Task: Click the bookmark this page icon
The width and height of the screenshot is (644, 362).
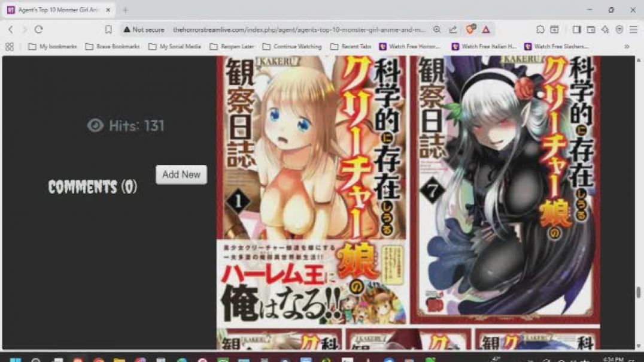Action: pyautogui.click(x=108, y=29)
